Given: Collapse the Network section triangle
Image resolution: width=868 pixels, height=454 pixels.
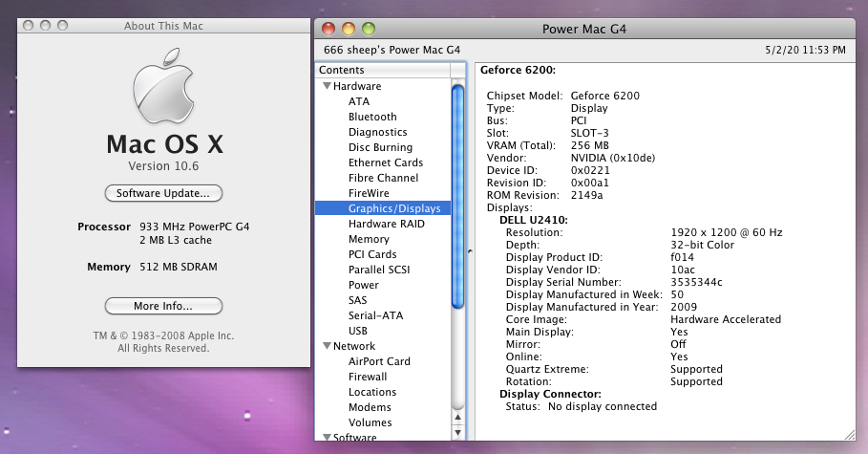Looking at the screenshot, I should tap(327, 346).
